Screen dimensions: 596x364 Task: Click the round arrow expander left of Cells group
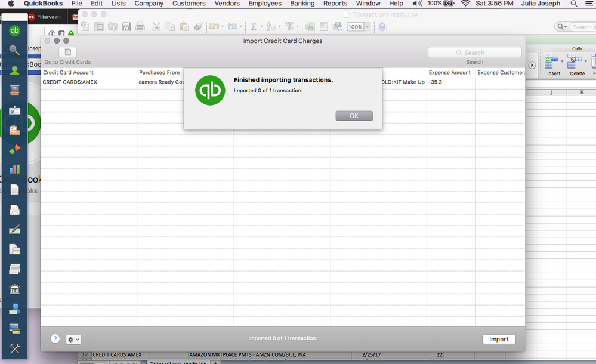click(x=532, y=66)
